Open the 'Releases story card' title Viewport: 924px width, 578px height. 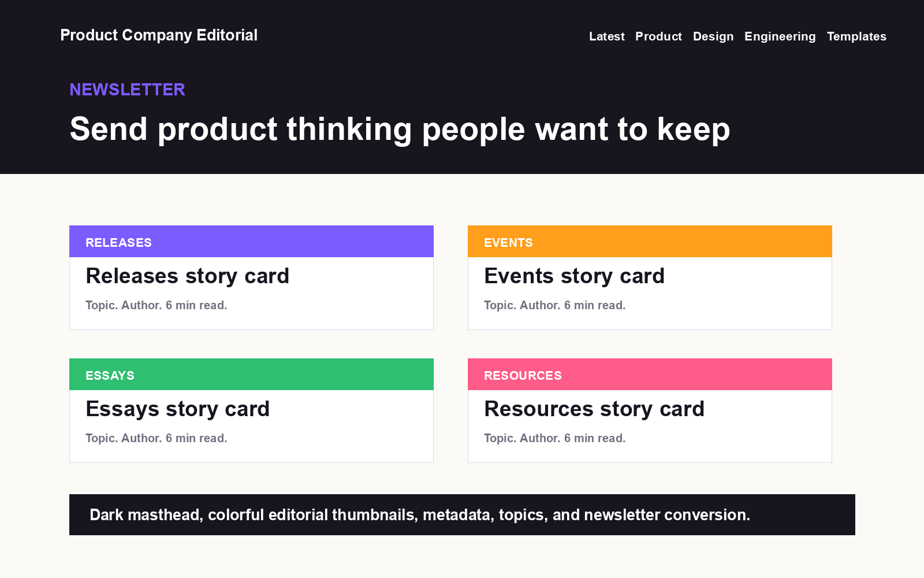187,276
